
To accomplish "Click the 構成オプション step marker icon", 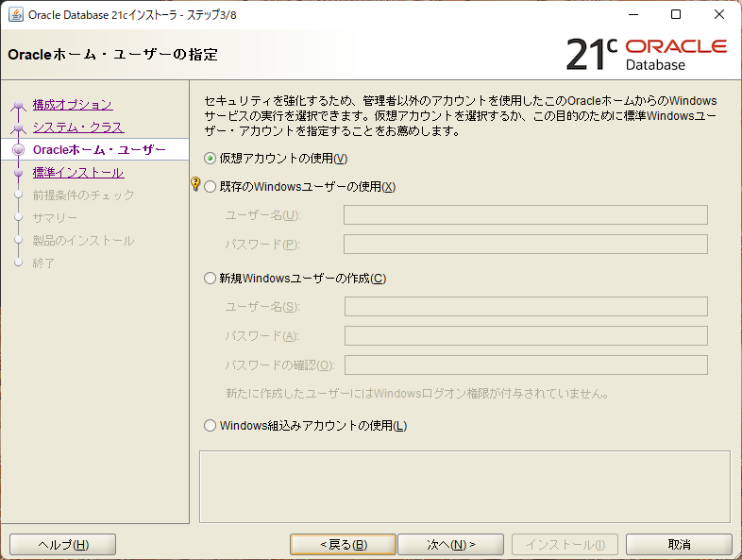I will tap(19, 105).
